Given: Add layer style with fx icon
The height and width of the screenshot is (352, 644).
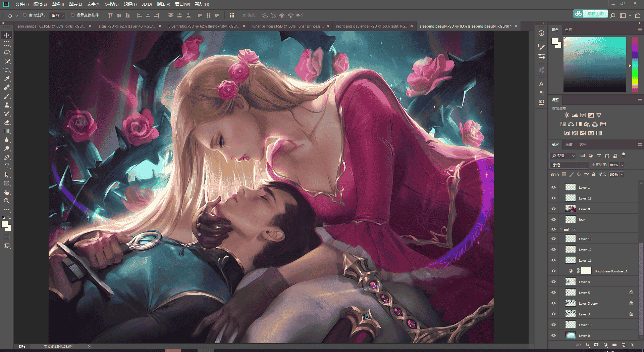Looking at the screenshot, I should (x=587, y=345).
